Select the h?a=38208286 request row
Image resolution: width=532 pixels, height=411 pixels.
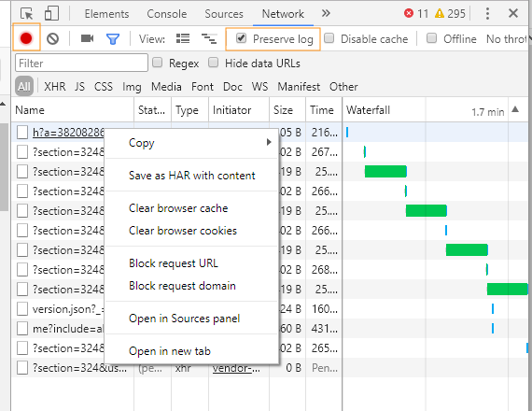pyautogui.click(x=68, y=132)
